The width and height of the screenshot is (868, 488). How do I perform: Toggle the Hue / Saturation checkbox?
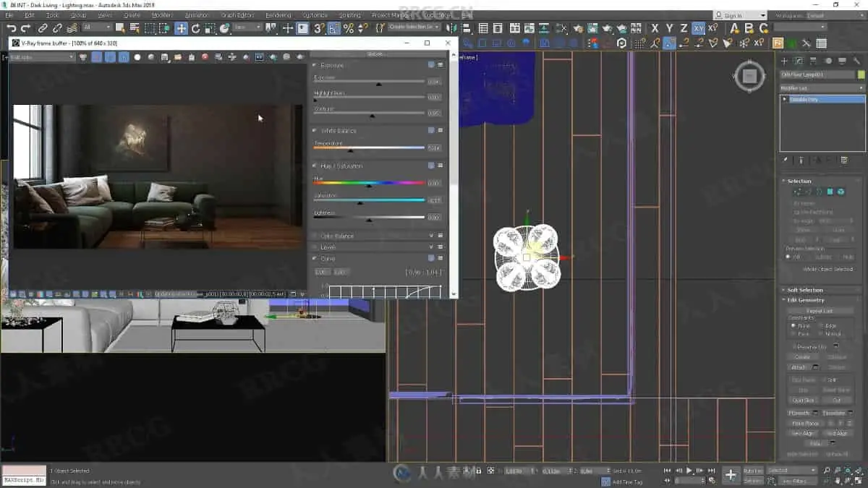click(431, 166)
